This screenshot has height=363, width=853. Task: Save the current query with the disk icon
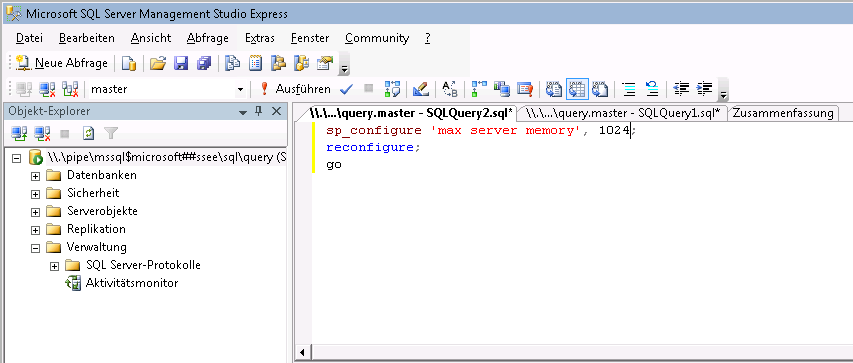(x=181, y=63)
